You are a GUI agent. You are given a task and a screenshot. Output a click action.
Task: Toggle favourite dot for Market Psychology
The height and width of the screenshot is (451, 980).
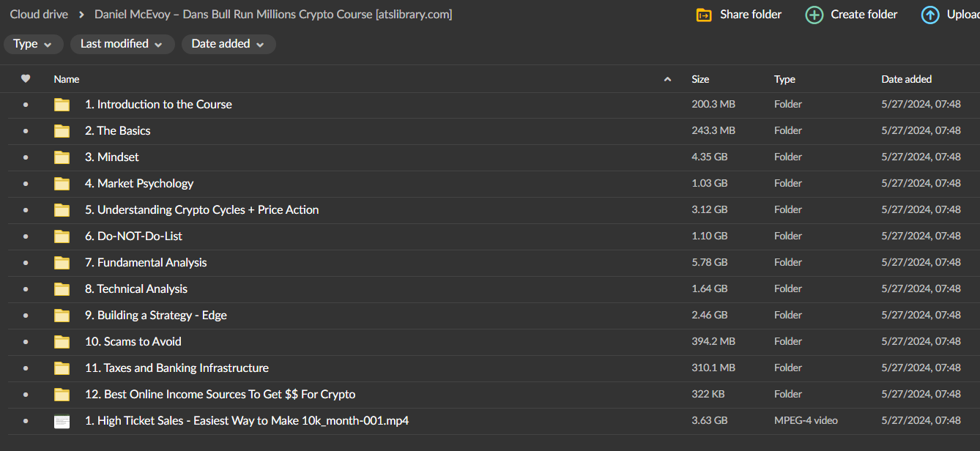click(26, 184)
